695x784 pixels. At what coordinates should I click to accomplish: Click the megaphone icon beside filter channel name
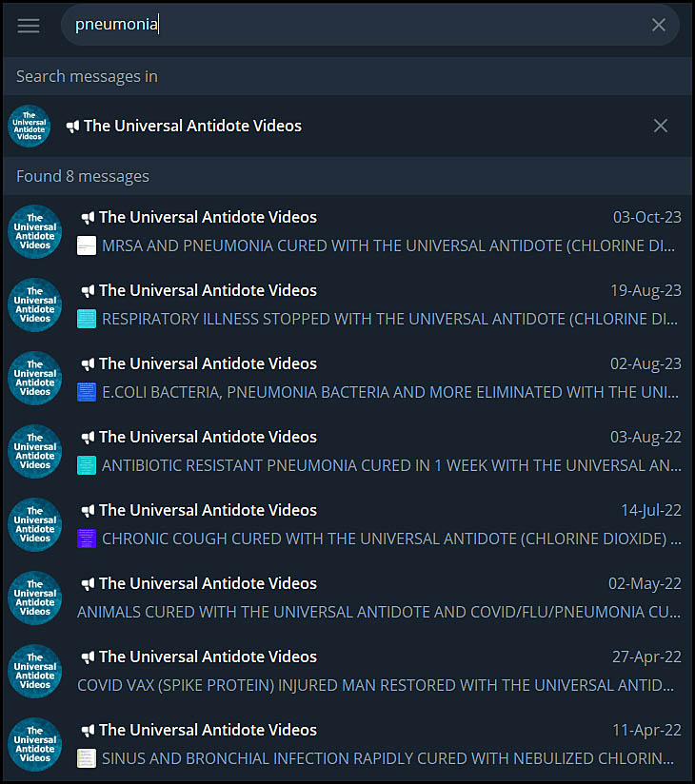point(73,127)
